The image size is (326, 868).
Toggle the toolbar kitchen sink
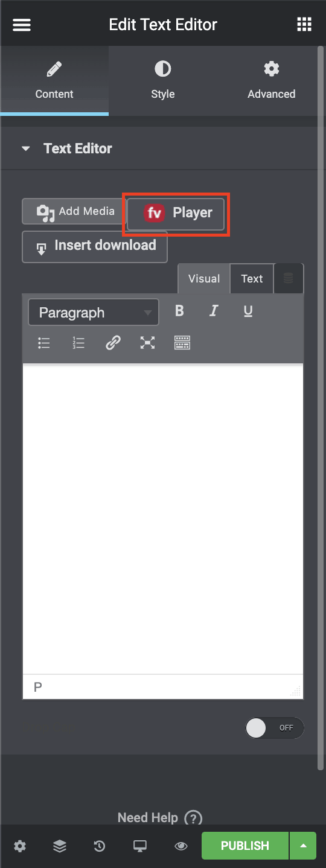tap(182, 343)
